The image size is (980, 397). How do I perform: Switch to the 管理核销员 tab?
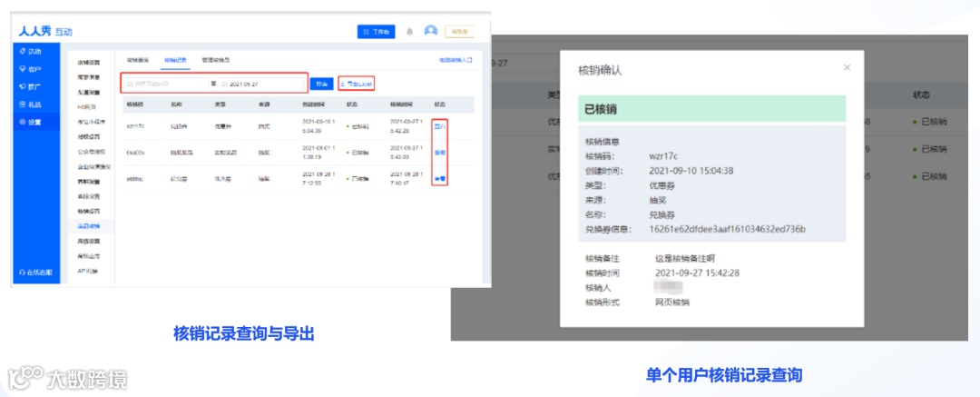216,60
